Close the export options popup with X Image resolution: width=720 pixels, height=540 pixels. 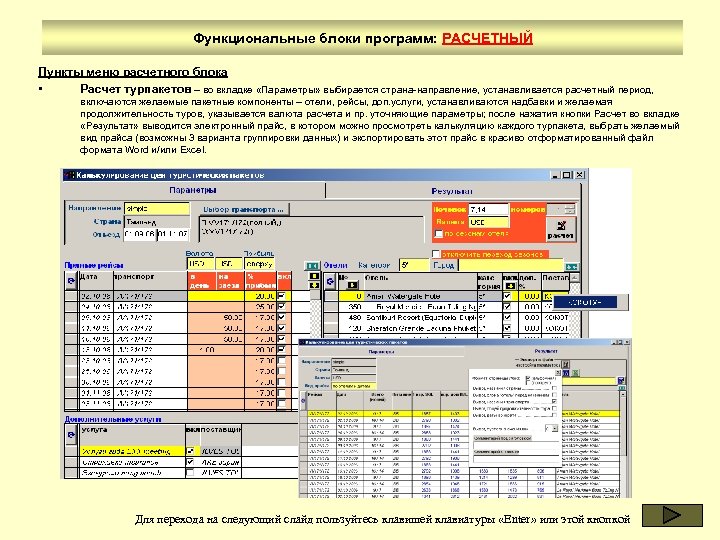pos(558,372)
